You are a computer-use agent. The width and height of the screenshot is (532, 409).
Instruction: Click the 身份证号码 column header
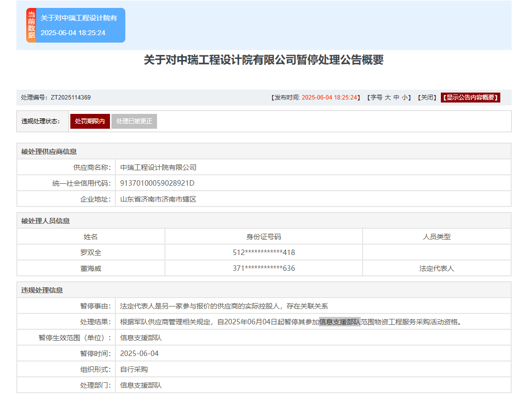tap(264, 237)
